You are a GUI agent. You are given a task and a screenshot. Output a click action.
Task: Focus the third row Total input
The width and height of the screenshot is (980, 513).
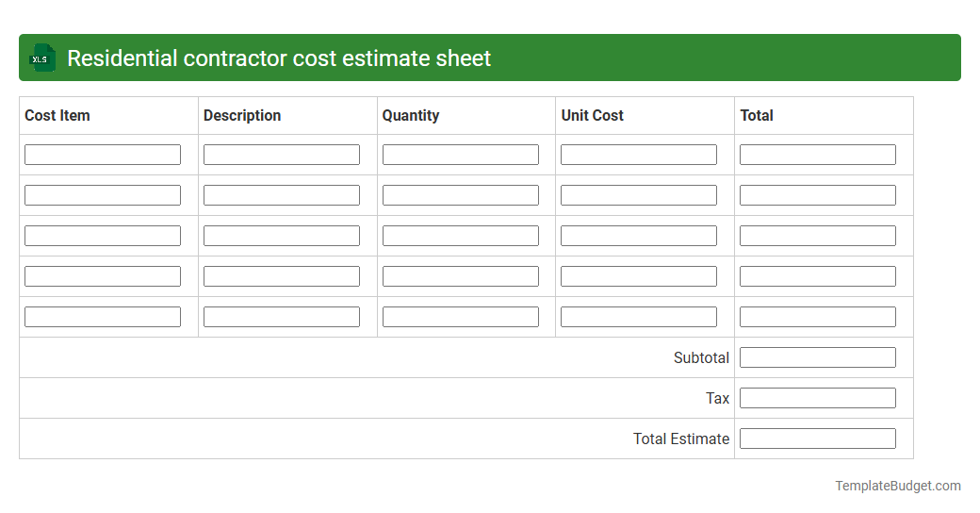point(818,236)
